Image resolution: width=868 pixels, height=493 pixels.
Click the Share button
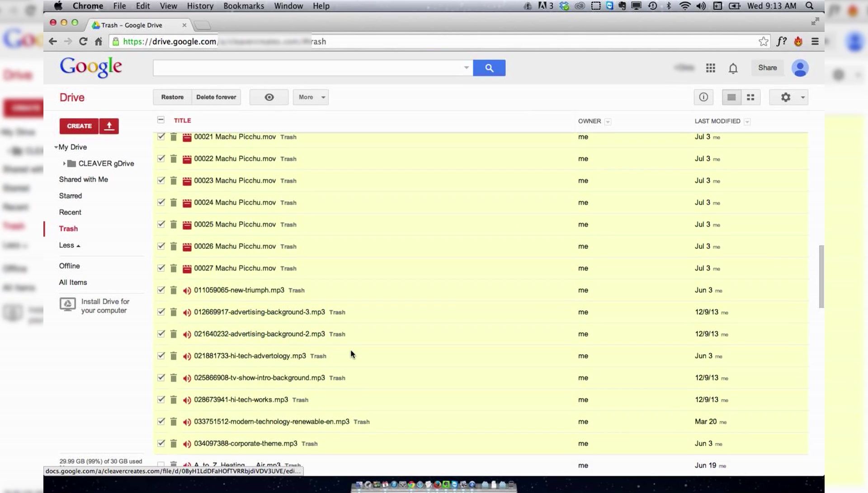[767, 68]
